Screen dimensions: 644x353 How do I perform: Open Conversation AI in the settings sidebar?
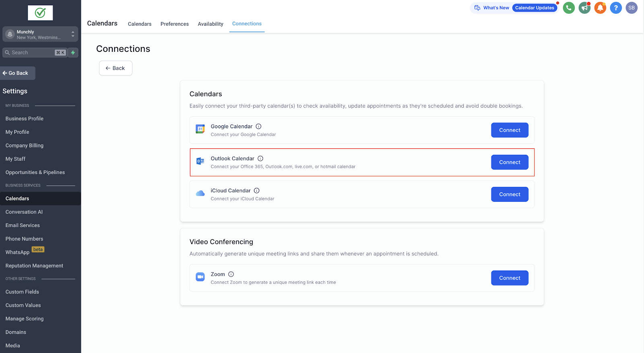24,212
